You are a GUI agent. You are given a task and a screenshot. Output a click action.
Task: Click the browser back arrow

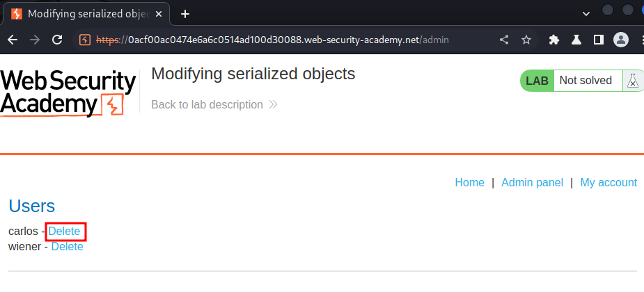(13, 40)
